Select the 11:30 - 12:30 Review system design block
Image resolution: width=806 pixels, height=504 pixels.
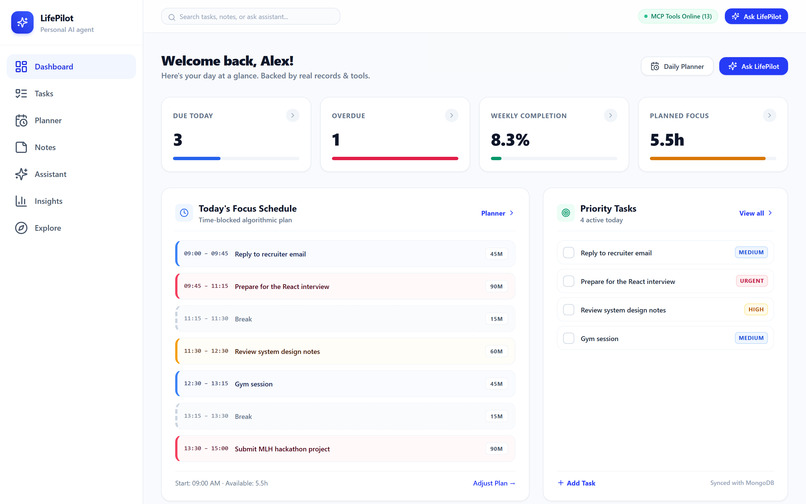(345, 351)
